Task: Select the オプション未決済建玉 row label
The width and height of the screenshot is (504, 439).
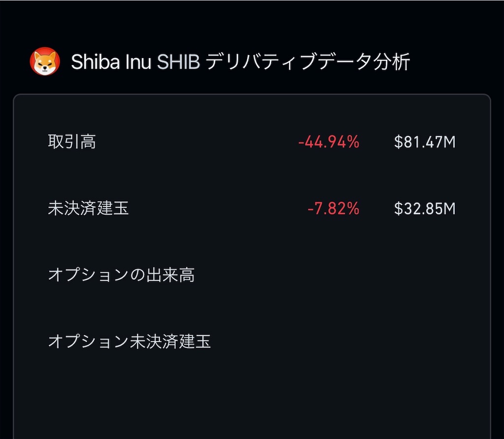Action: click(129, 341)
